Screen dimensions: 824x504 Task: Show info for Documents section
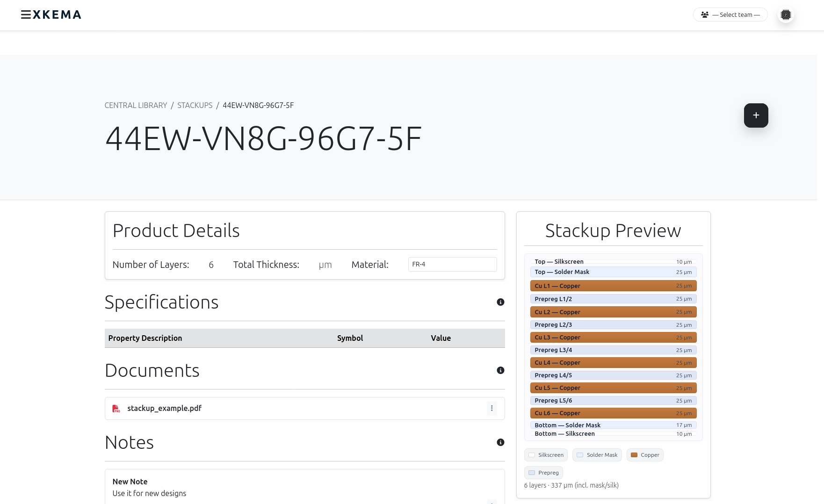[500, 370]
